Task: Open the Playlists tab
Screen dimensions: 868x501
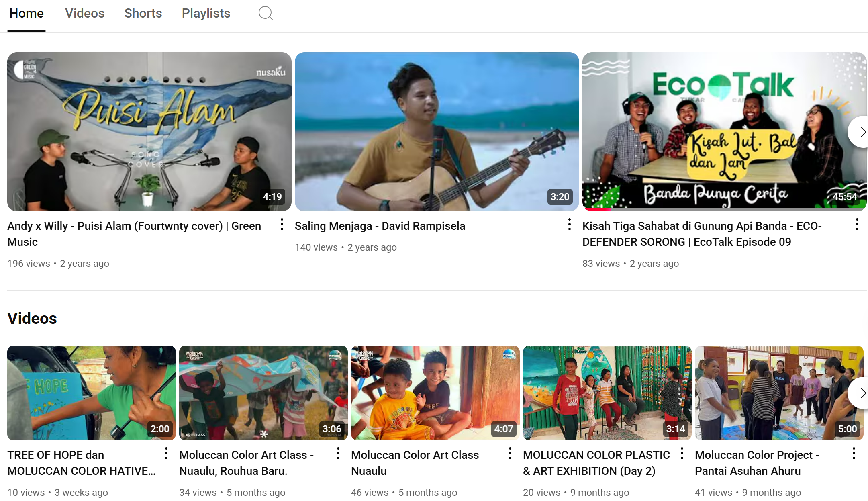Action: click(x=206, y=13)
